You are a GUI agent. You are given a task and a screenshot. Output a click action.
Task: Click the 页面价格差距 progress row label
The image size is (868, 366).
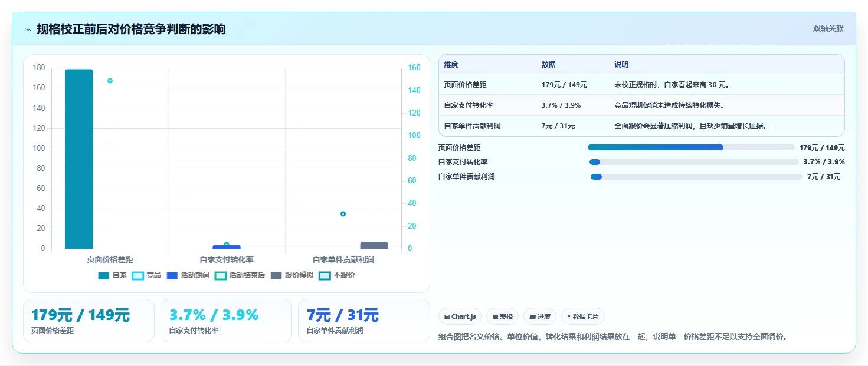tap(459, 148)
